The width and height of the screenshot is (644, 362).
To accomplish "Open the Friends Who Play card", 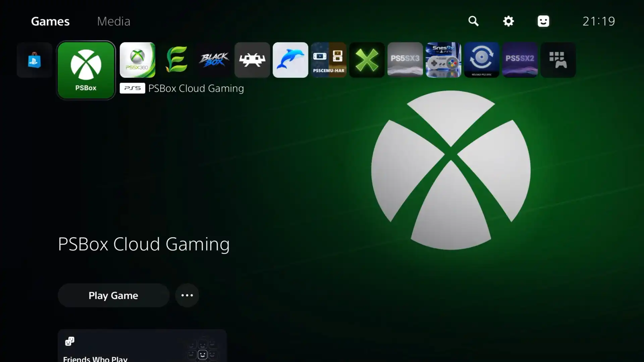I will [142, 346].
